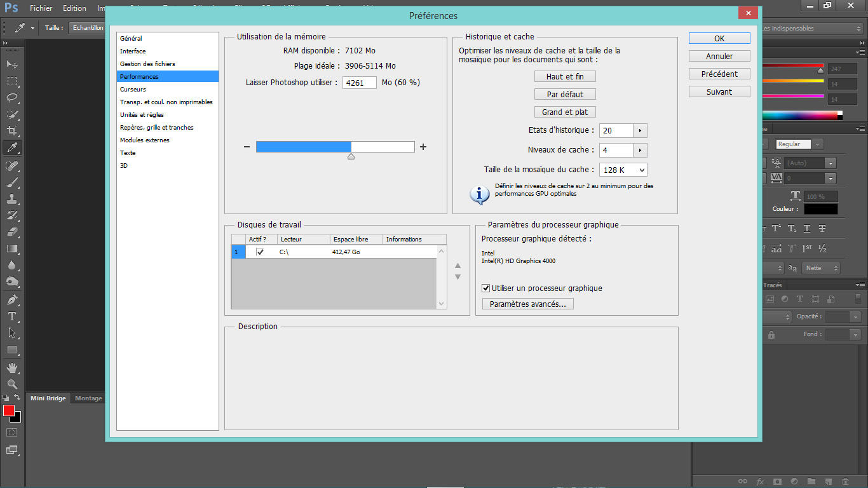868x488 pixels.
Task: Open the Edition menu
Action: 74,8
